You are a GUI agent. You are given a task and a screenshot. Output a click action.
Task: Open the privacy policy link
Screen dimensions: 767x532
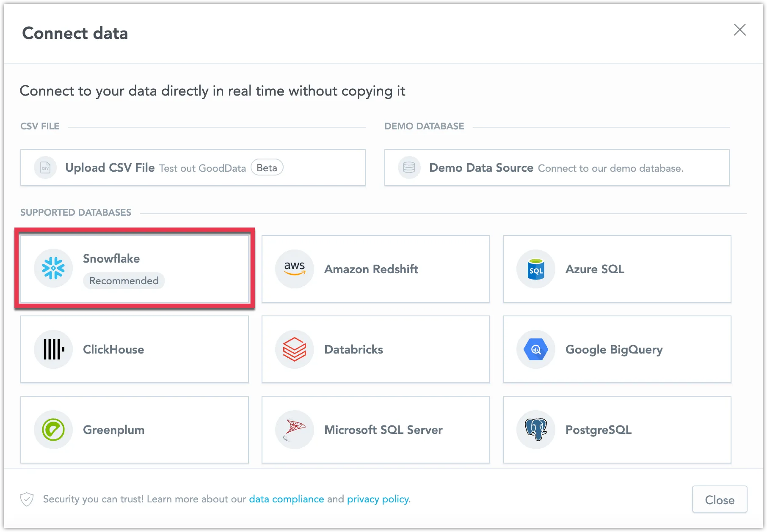pos(378,499)
